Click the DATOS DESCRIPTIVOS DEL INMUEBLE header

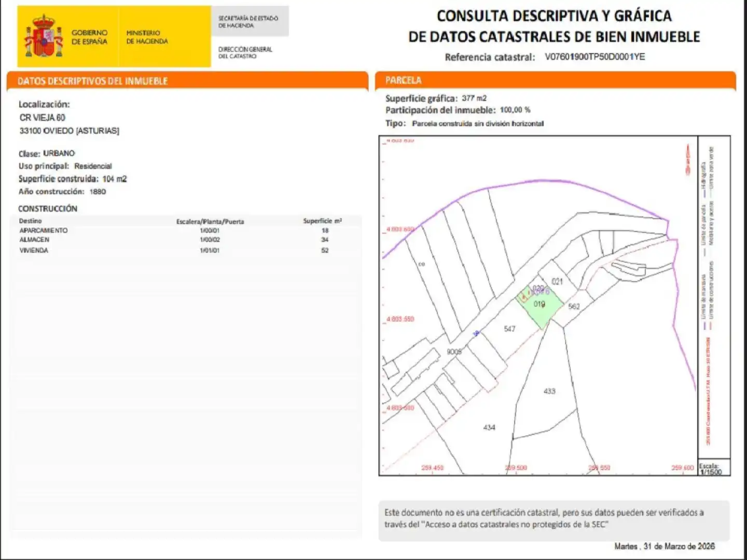click(93, 81)
